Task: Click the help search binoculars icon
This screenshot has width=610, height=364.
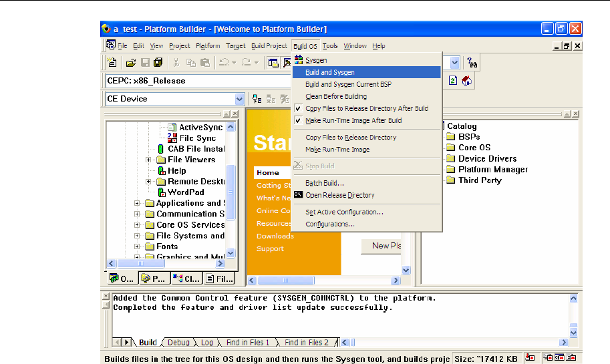Action: coord(472,63)
